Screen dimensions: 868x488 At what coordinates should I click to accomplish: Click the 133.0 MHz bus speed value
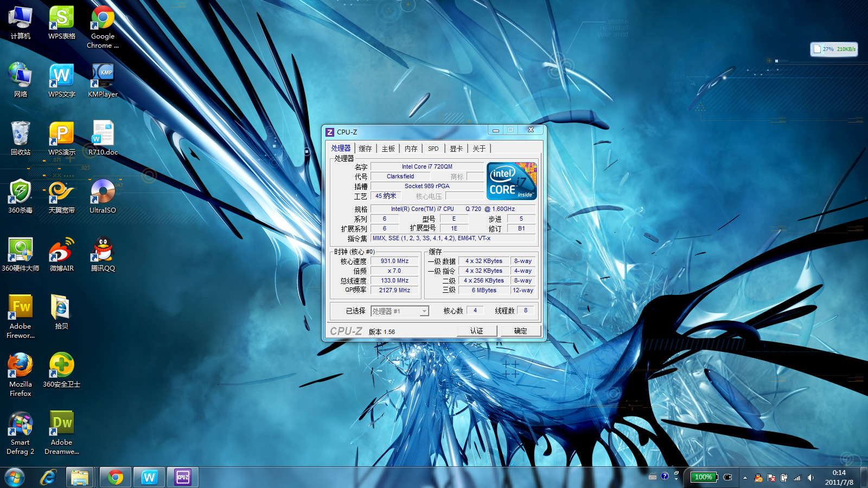[394, 280]
